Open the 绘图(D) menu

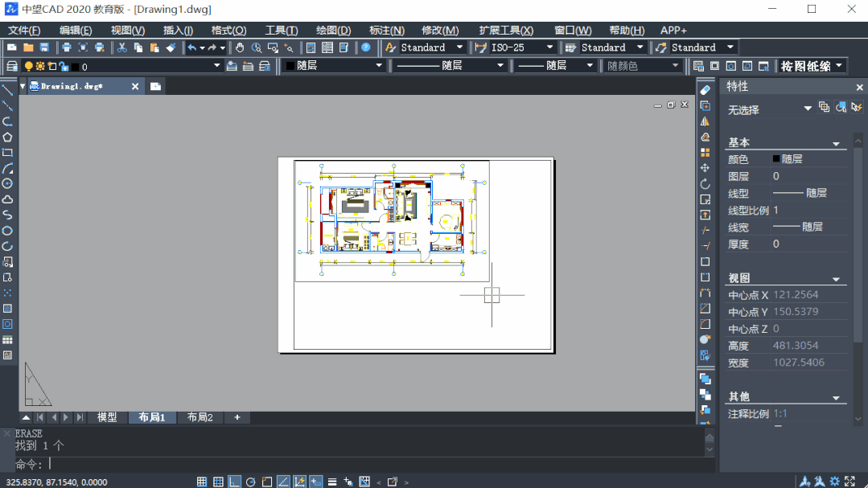pos(334,31)
